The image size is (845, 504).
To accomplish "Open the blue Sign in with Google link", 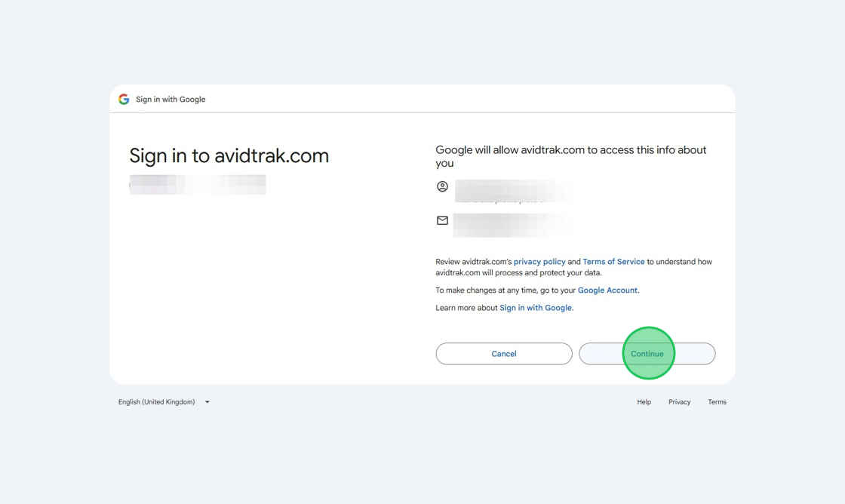I will pos(536,308).
